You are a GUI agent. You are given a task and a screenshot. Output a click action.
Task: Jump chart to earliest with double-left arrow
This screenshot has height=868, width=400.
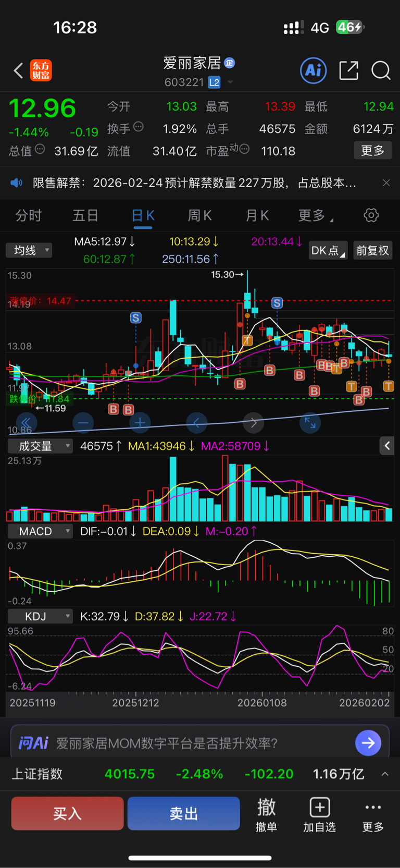pyautogui.click(x=26, y=422)
